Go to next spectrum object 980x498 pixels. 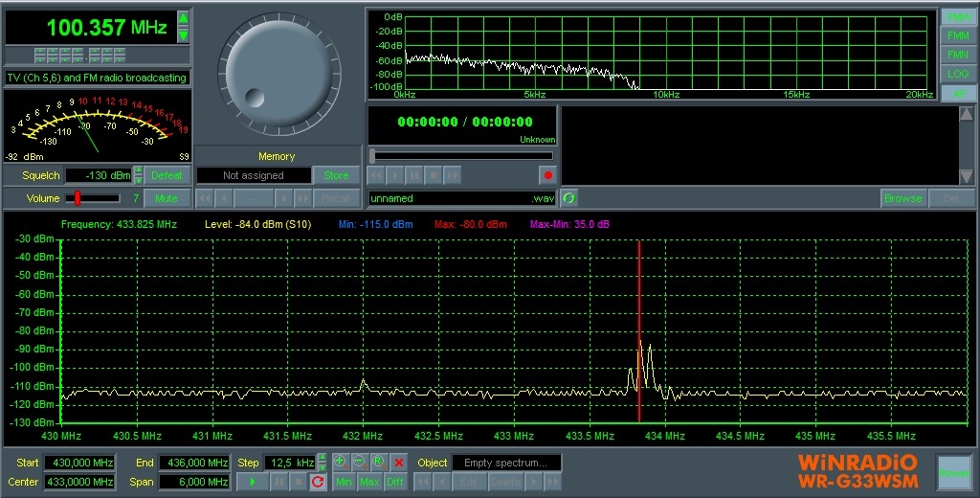point(533,483)
